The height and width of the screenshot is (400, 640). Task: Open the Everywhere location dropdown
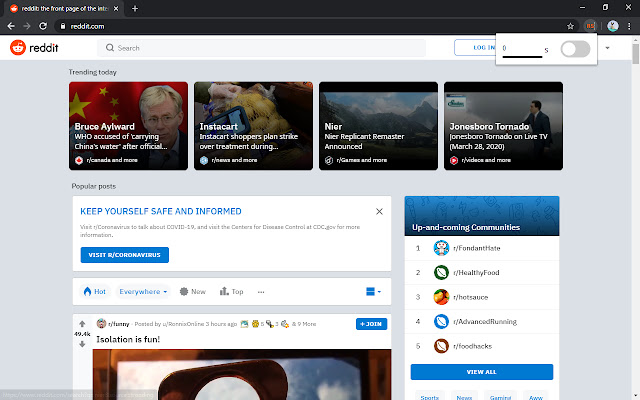point(143,291)
